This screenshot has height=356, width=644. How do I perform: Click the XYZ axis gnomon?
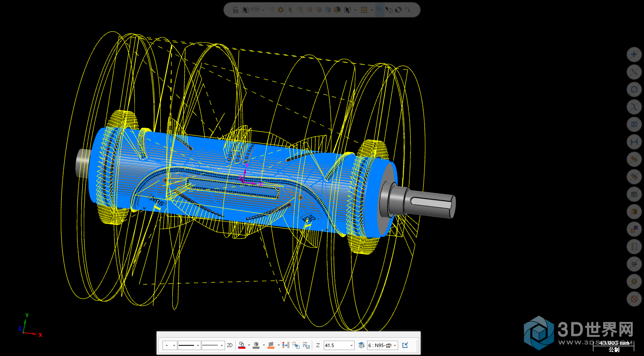30,326
